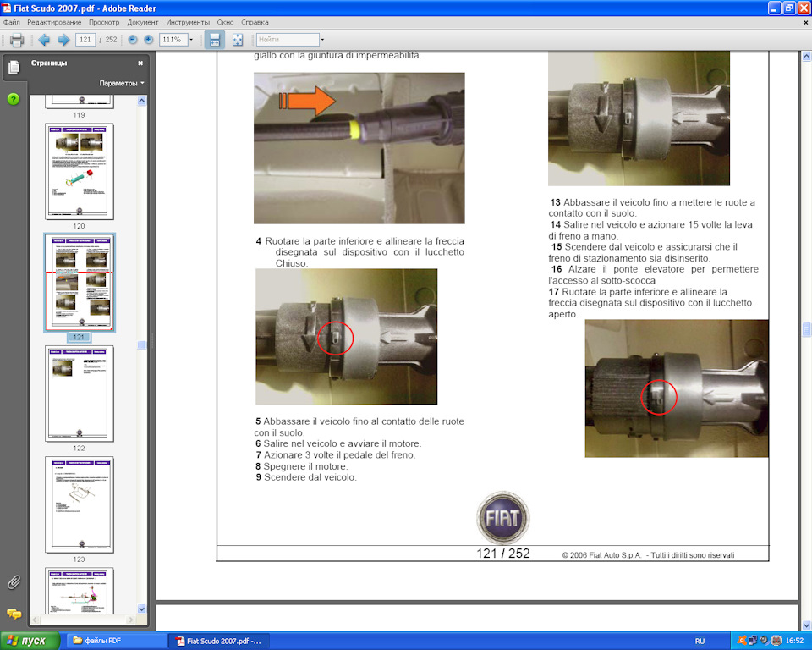Image resolution: width=812 pixels, height=650 pixels.
Task: Click the green help question mark icon
Action: (14, 99)
